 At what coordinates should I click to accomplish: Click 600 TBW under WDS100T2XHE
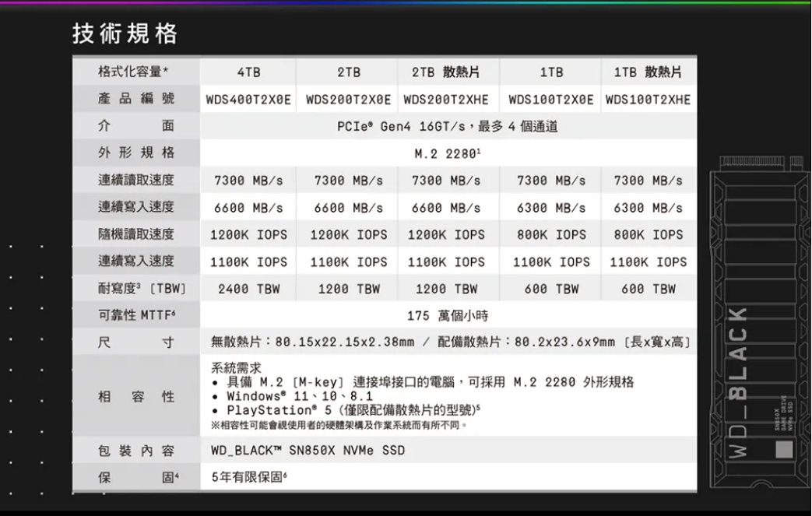click(648, 289)
